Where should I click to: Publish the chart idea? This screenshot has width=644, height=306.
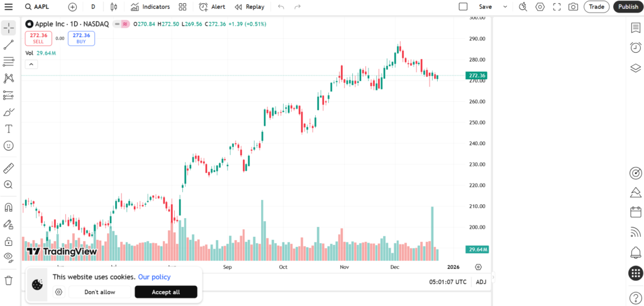tap(628, 6)
